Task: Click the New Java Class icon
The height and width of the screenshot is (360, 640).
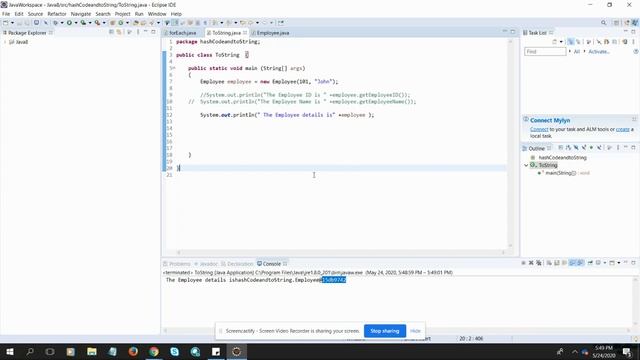Action: 120,23
